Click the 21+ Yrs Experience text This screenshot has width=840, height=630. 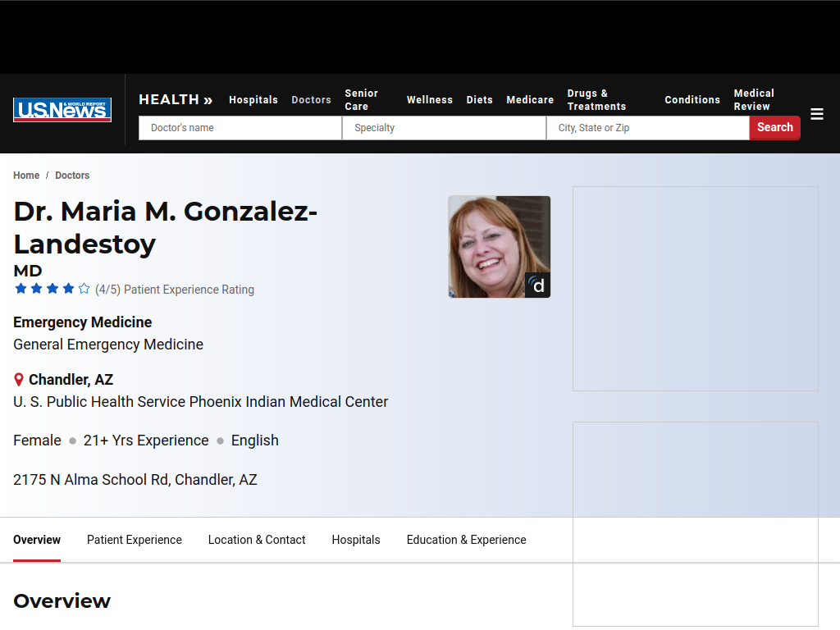coord(146,441)
